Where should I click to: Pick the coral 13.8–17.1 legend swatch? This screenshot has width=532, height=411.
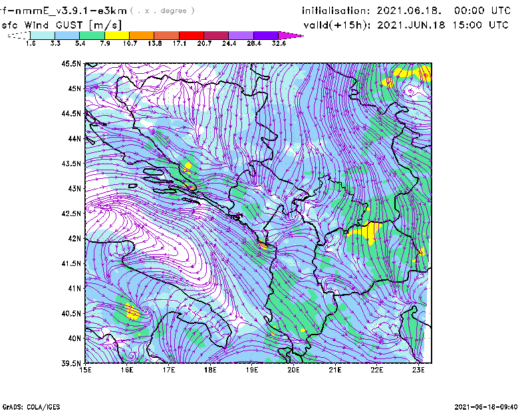[167, 35]
